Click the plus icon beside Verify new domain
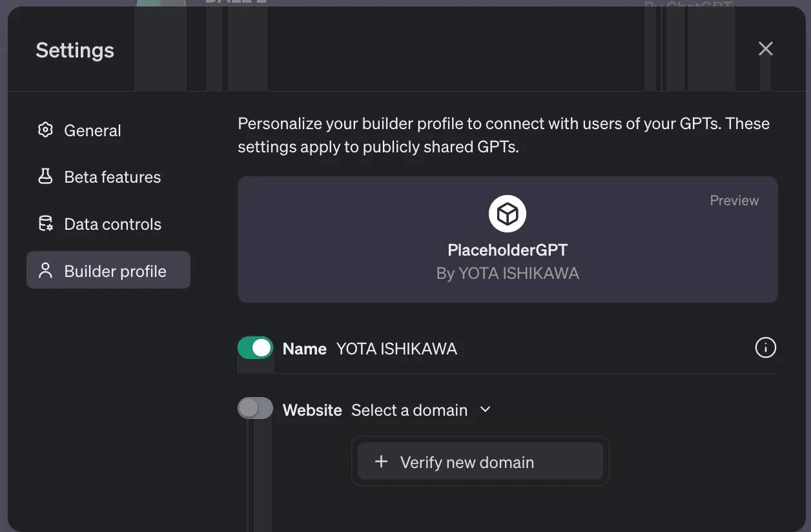The height and width of the screenshot is (532, 811). [x=382, y=462]
